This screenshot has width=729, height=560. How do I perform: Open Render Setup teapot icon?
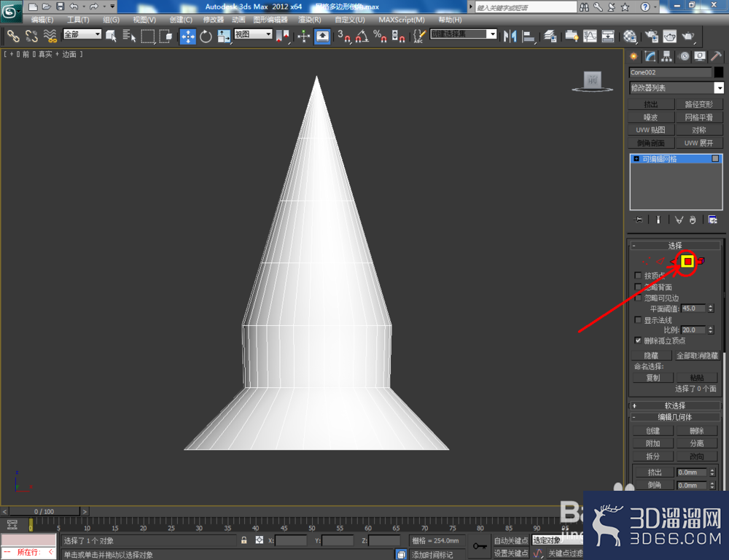(651, 36)
